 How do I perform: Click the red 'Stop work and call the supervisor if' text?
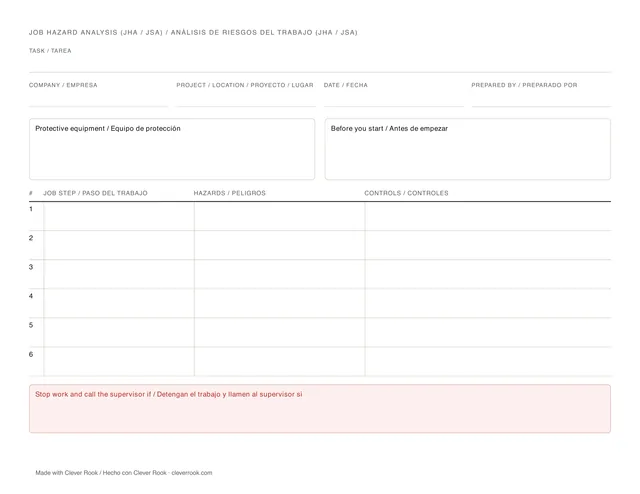[93, 394]
